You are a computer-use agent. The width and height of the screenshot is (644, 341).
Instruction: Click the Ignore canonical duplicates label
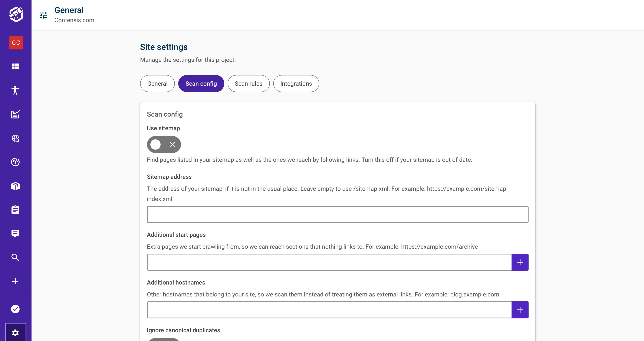click(183, 330)
